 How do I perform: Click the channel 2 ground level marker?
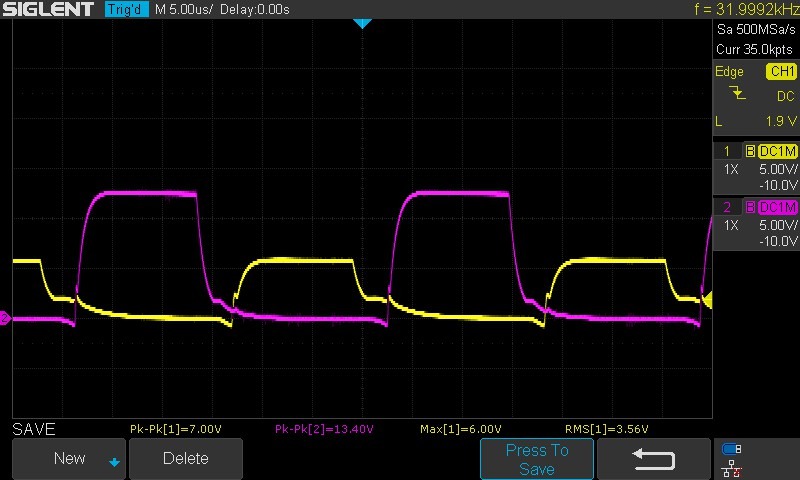pyautogui.click(x=5, y=318)
